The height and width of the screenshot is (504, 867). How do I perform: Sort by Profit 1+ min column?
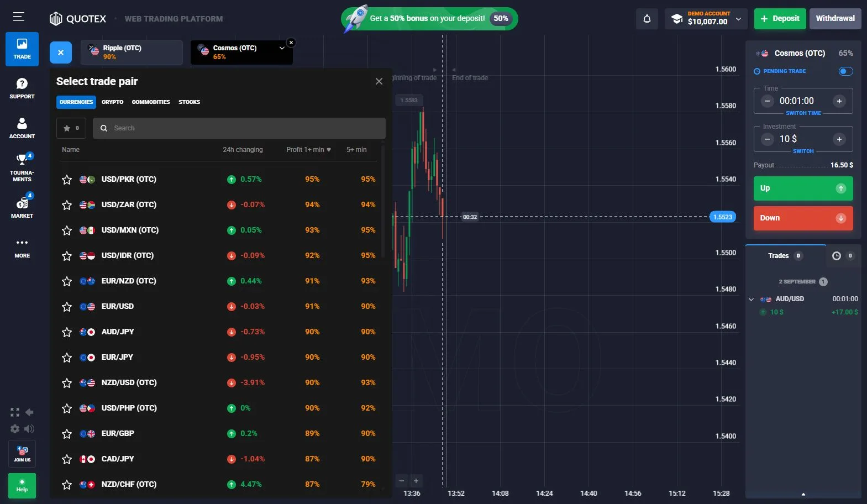[x=308, y=150]
